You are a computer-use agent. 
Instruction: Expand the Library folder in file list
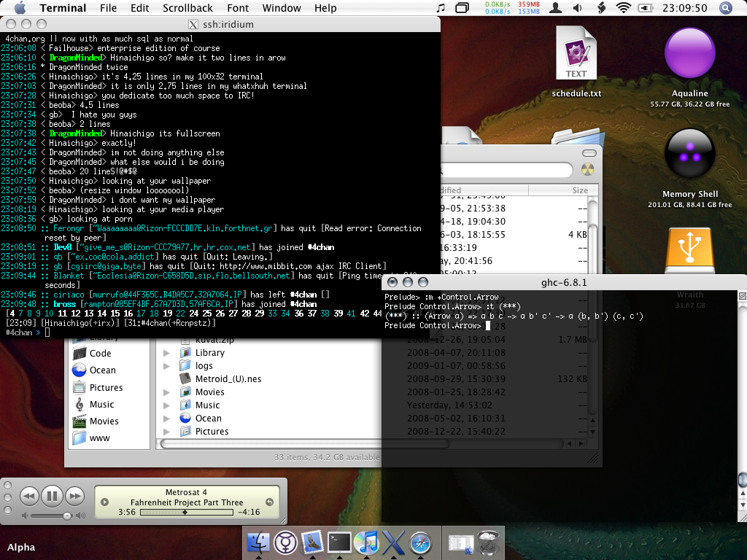coord(166,353)
